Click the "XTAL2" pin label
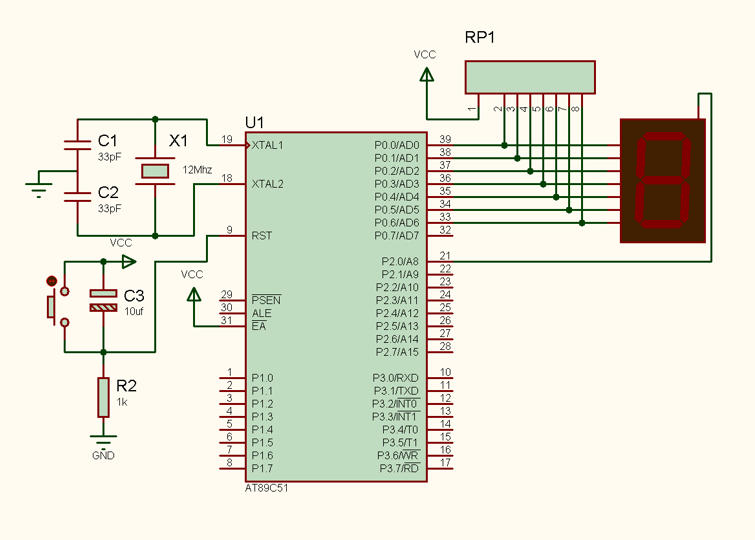This screenshot has height=540, width=755. pos(268,184)
